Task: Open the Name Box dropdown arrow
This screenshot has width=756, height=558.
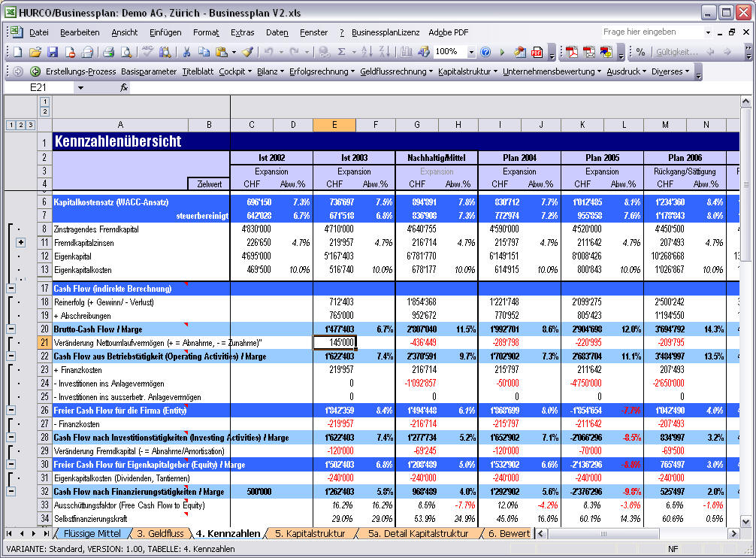Action: coord(80,87)
